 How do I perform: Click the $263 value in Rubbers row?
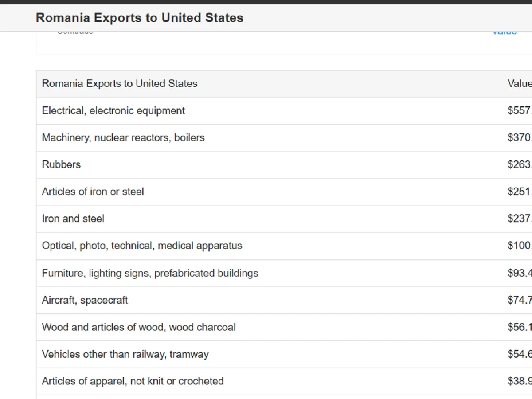519,165
